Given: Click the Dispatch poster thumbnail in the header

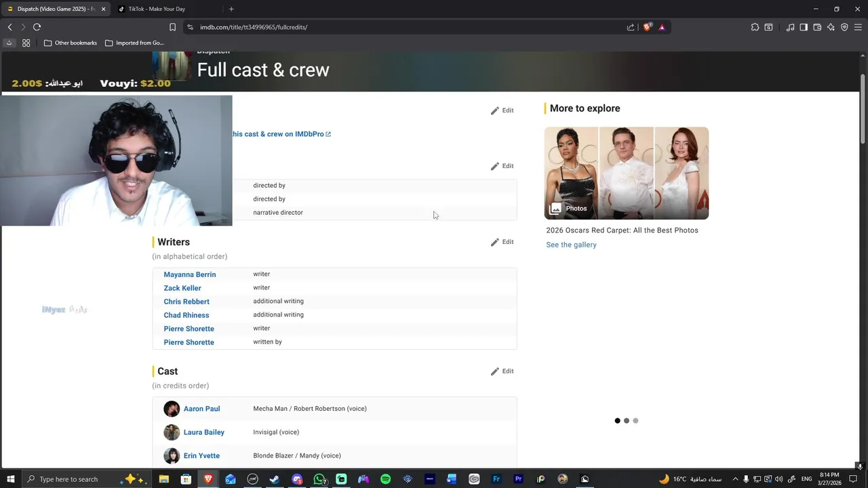Looking at the screenshot, I should coord(172,66).
